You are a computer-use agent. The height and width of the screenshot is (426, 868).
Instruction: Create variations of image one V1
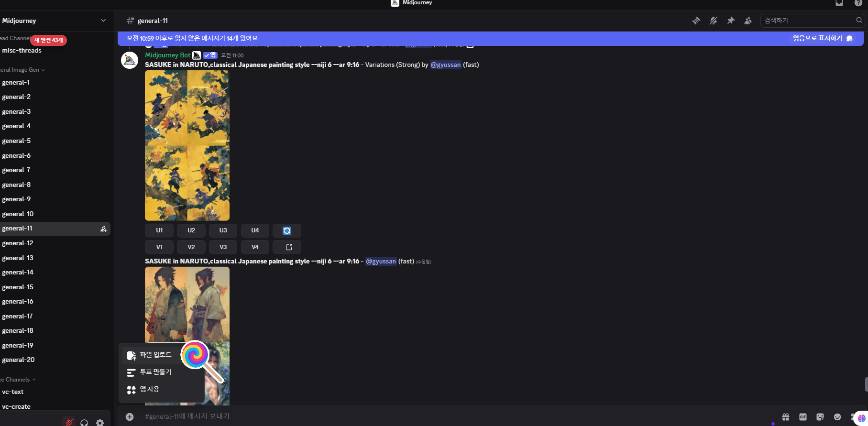click(x=159, y=247)
